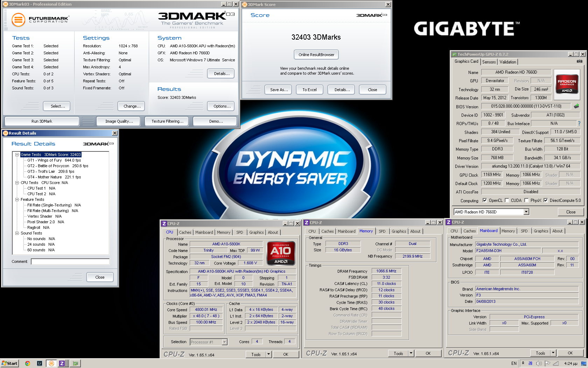Open the Start menu

point(9,363)
